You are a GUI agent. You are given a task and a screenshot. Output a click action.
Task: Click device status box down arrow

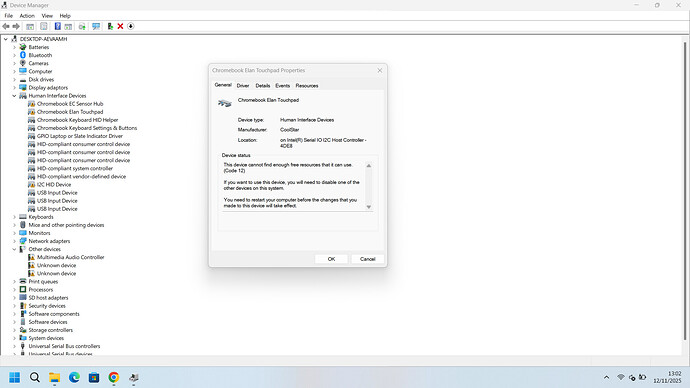click(x=369, y=207)
